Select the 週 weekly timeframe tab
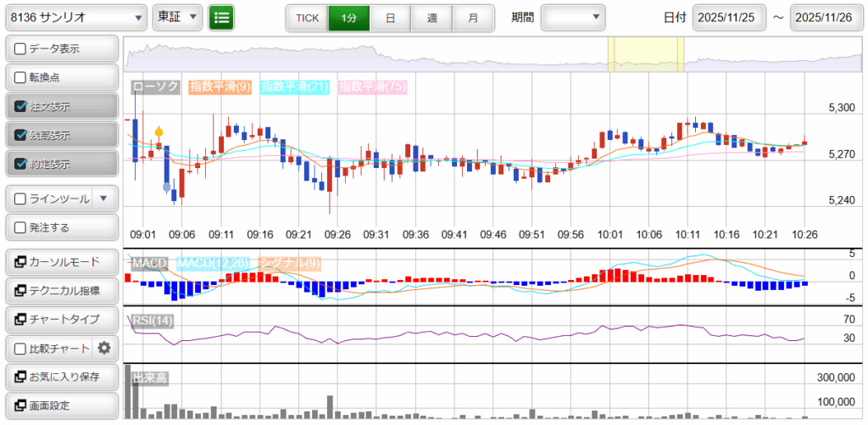The width and height of the screenshot is (868, 425). (431, 17)
